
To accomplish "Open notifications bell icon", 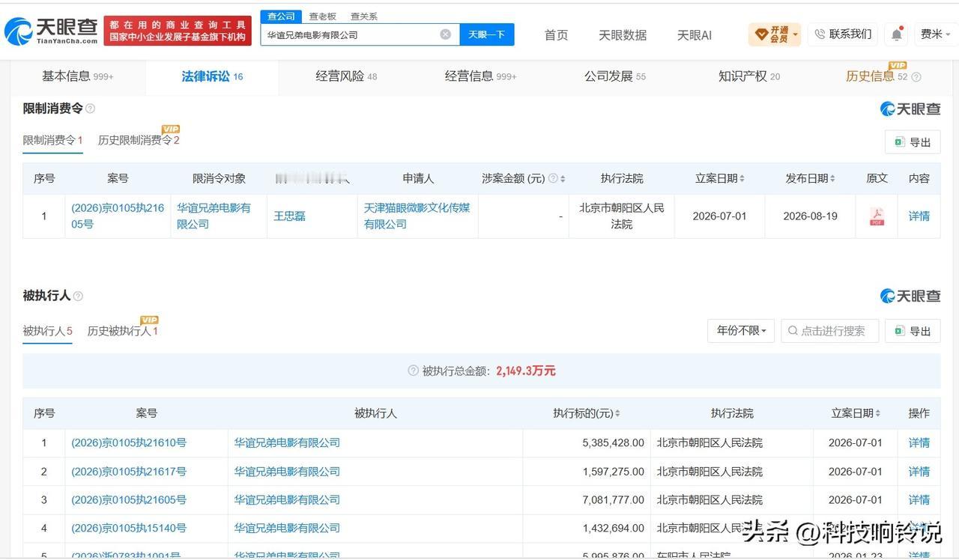I will [x=897, y=34].
